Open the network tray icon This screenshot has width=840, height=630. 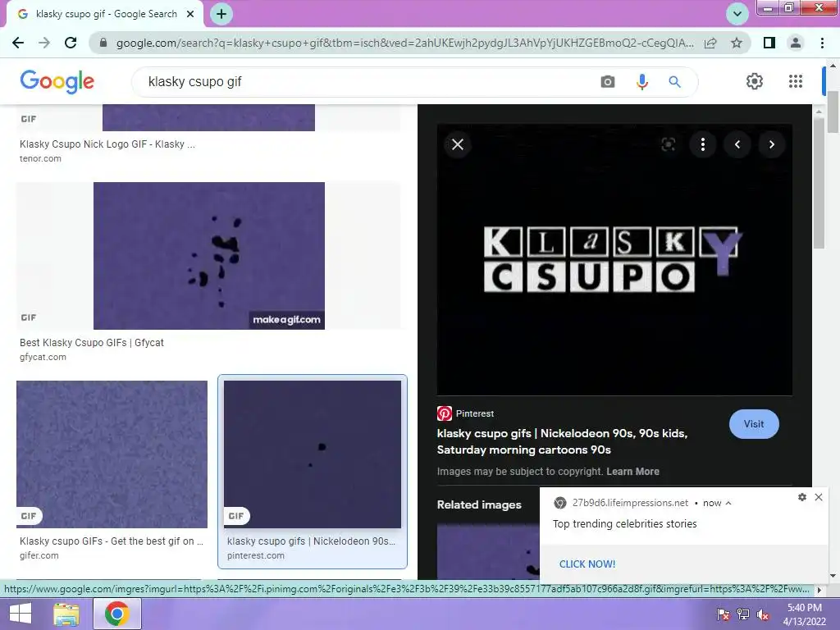click(743, 614)
